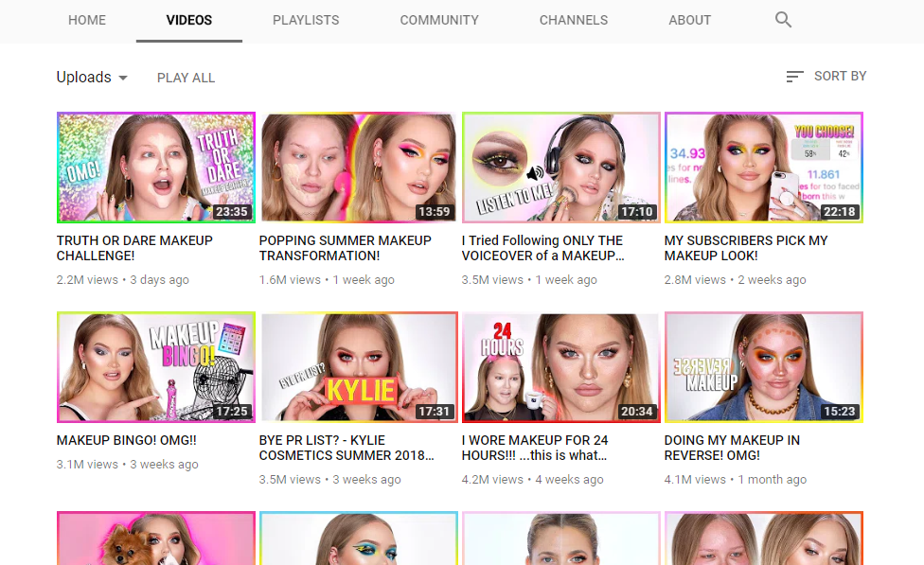Click the Popping Summer Makeup Transformation title

345,248
